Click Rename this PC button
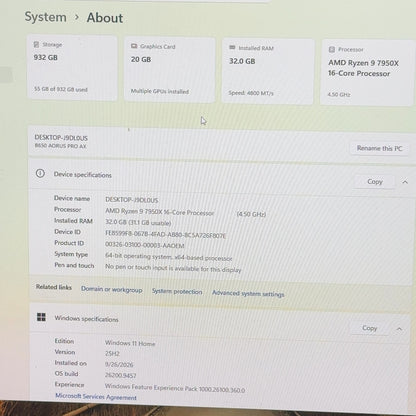The height and width of the screenshot is (416, 416). [x=379, y=148]
